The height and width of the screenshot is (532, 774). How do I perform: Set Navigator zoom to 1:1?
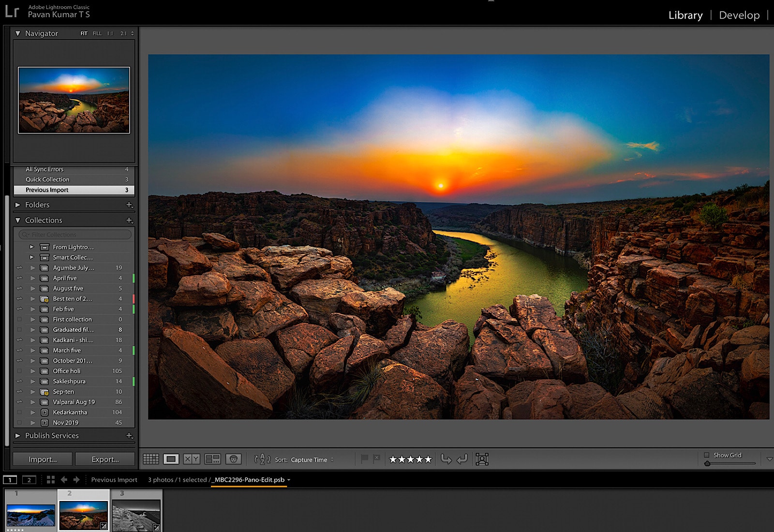point(110,33)
